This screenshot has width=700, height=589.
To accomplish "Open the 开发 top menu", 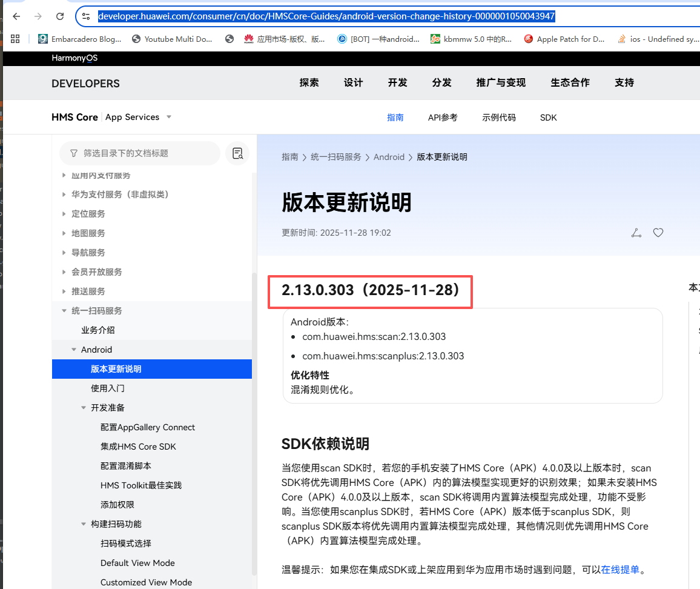I will pyautogui.click(x=398, y=83).
